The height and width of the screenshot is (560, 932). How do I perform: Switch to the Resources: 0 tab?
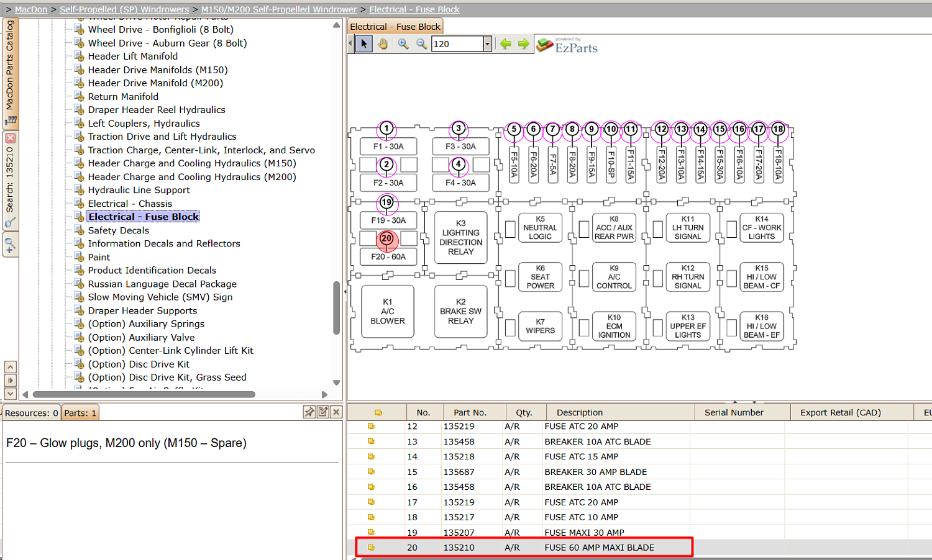click(x=32, y=413)
